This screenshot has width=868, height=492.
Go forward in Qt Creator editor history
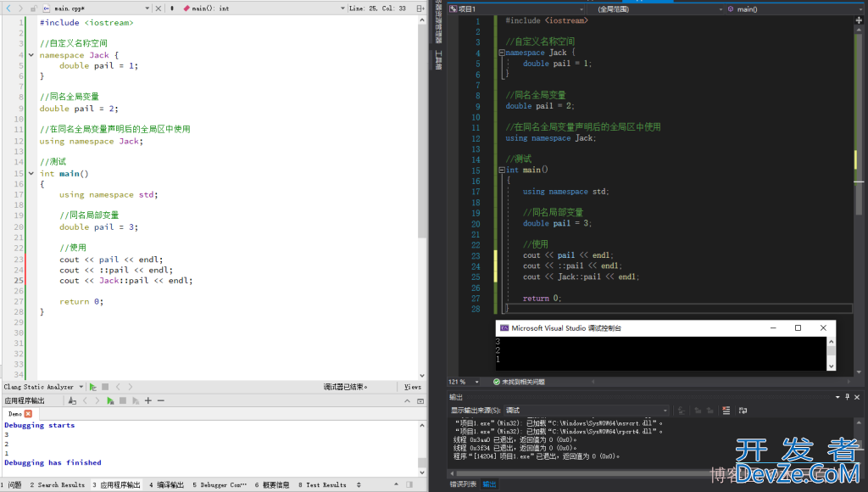(20, 8)
